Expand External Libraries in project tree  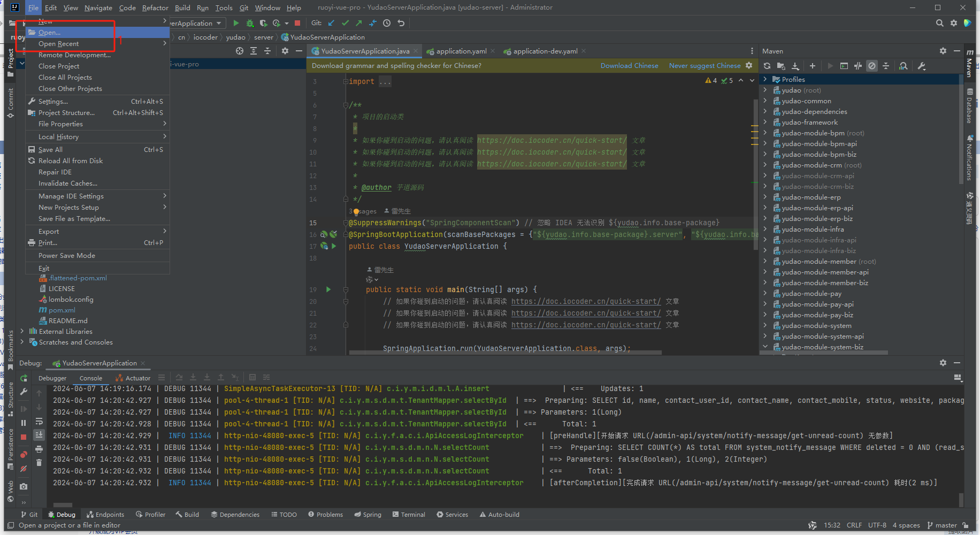point(22,332)
